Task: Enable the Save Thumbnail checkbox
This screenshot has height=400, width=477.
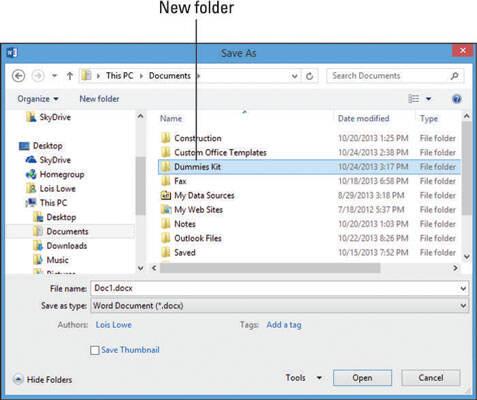Action: 95,350
